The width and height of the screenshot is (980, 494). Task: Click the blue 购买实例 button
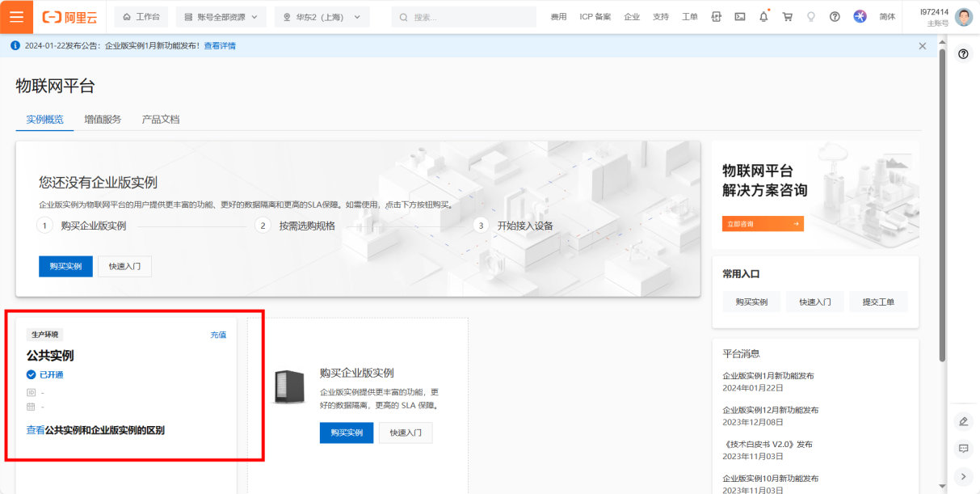pos(65,266)
